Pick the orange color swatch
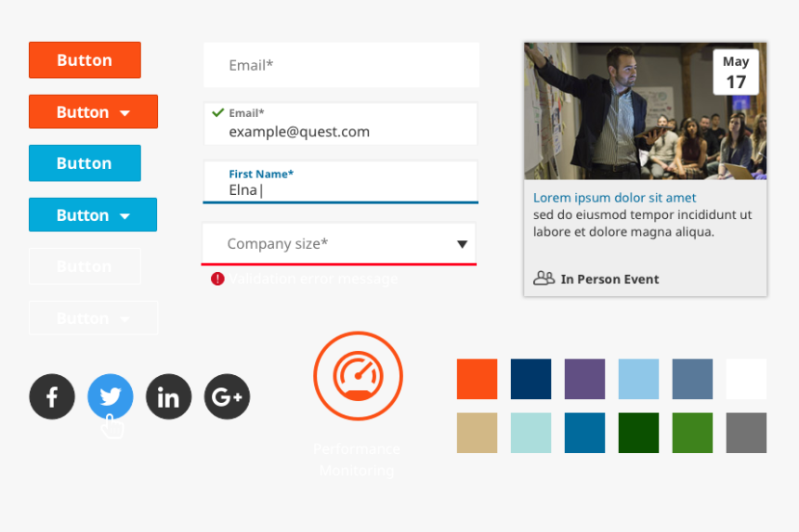Image resolution: width=799 pixels, height=532 pixels. 477,379
